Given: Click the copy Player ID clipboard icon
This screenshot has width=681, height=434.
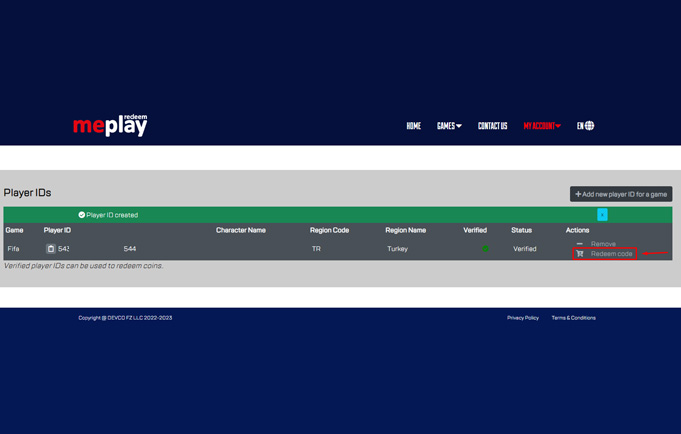Looking at the screenshot, I should (x=51, y=249).
